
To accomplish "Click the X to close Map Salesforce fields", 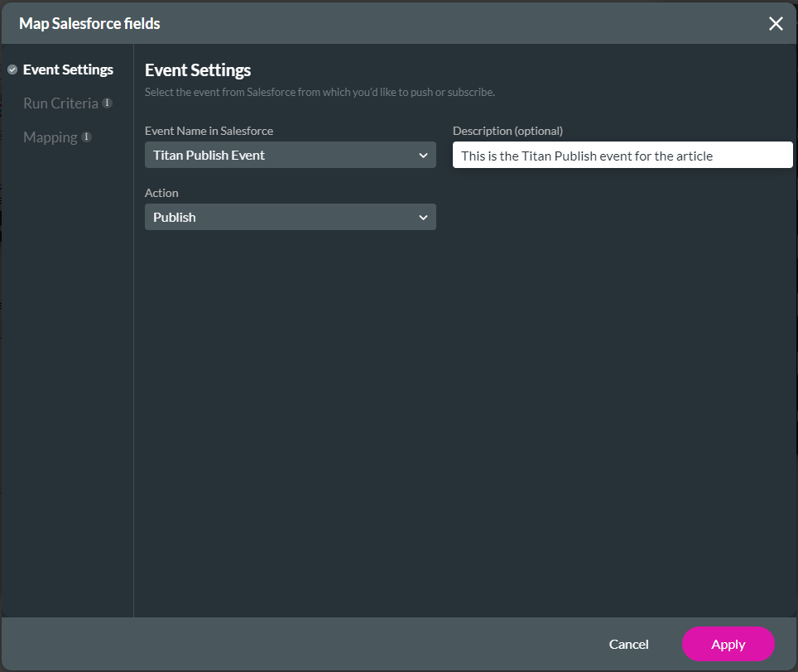I will 776,23.
